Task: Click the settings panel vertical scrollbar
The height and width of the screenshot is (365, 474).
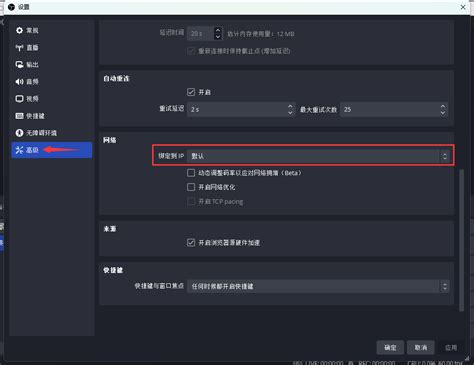Action: pyautogui.click(x=461, y=240)
